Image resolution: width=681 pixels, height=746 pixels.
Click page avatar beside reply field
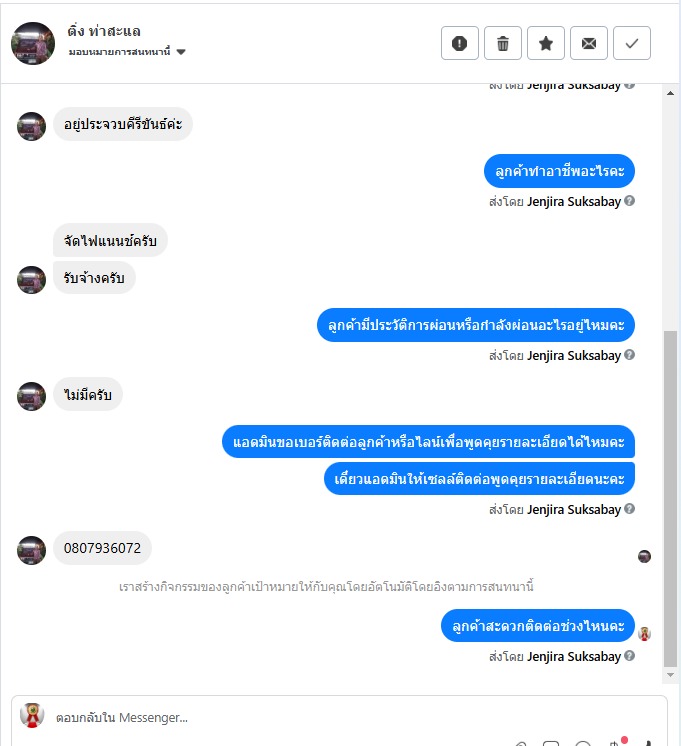32,716
